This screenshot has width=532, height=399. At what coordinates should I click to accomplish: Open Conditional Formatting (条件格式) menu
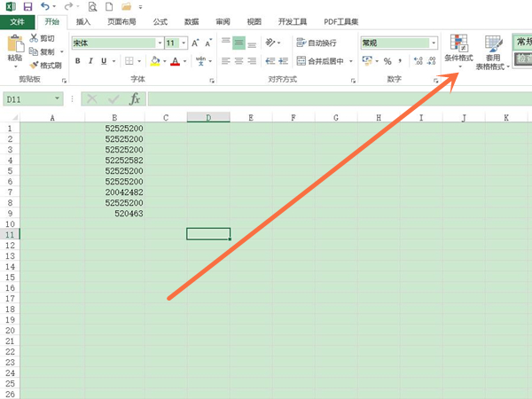458,51
